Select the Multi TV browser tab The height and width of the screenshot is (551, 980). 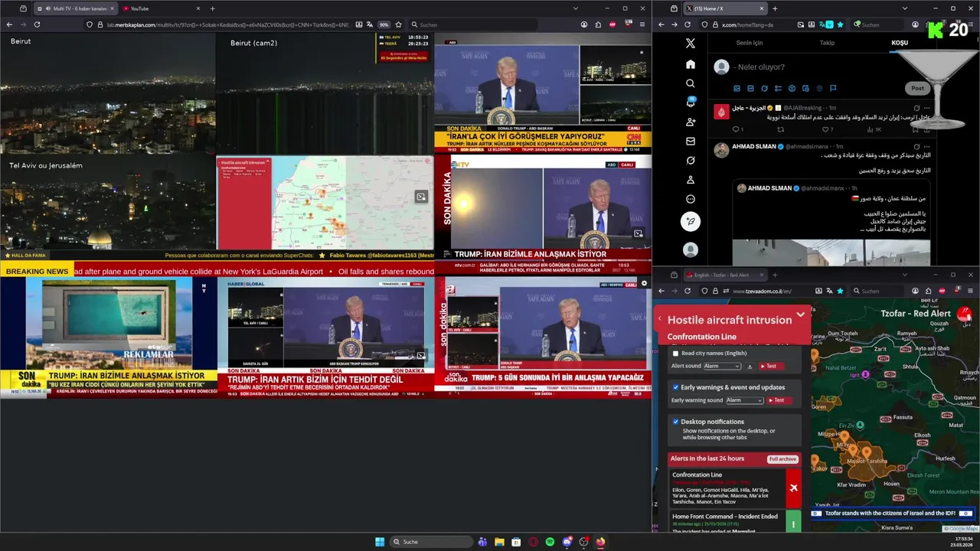pos(75,8)
